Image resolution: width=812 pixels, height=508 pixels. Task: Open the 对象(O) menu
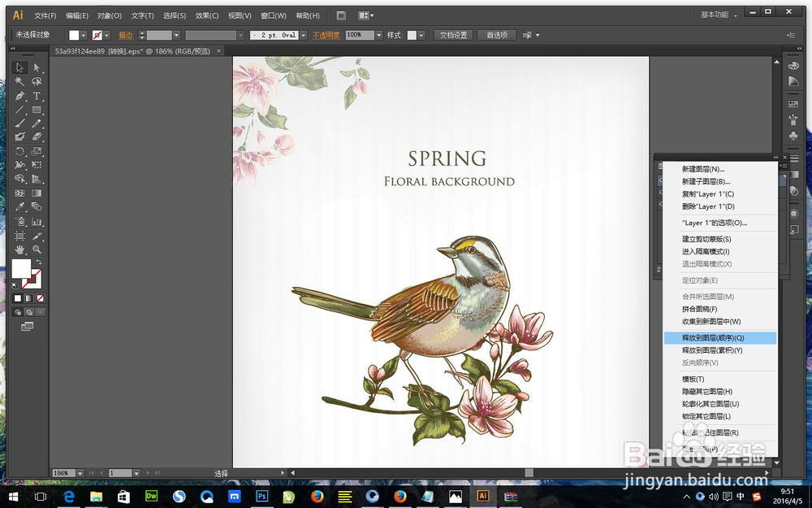pyautogui.click(x=110, y=15)
